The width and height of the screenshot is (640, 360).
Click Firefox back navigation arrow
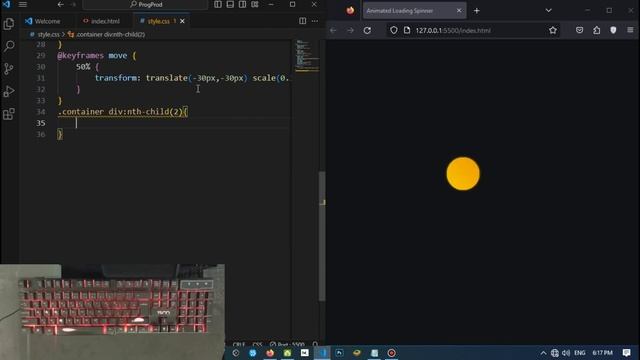pos(333,30)
